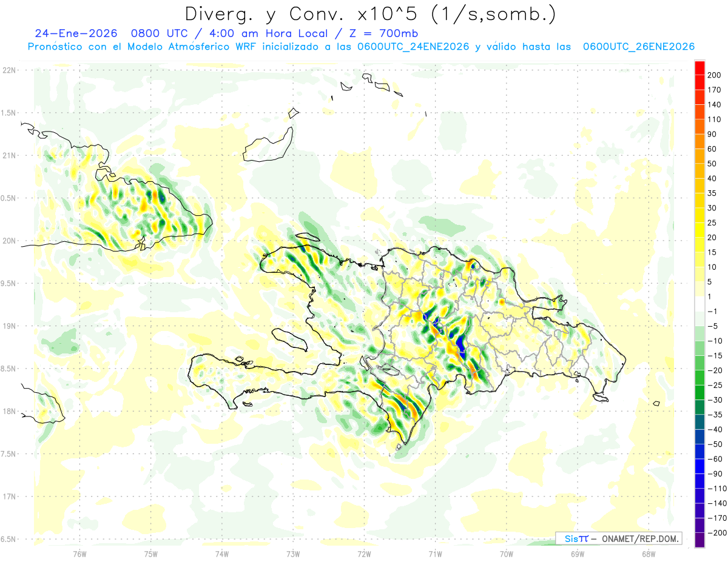Image resolution: width=728 pixels, height=562 pixels.
Task: Click the legend value '-50'
Action: 715,444
